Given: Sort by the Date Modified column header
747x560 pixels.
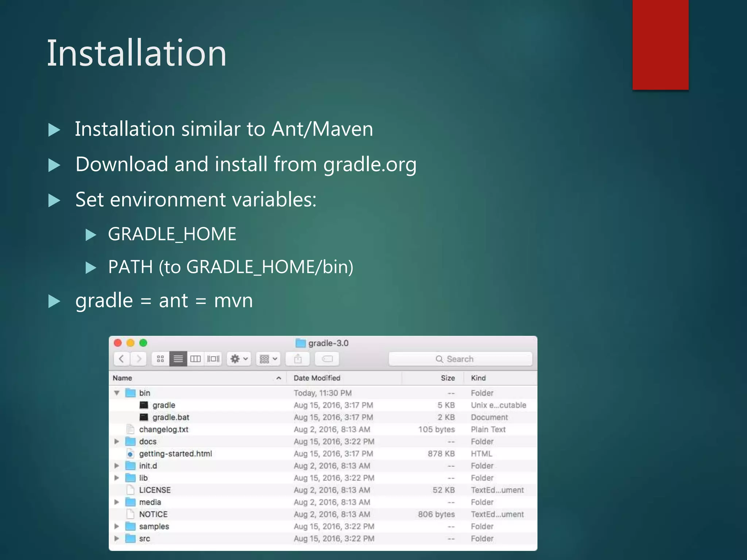Looking at the screenshot, I should click(x=344, y=378).
